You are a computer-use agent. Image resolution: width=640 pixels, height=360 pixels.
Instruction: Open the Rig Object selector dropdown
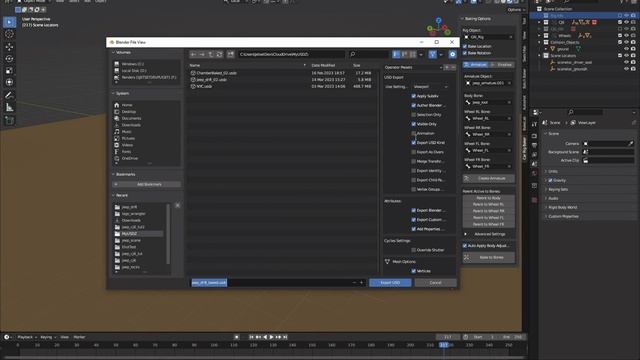(x=488, y=37)
